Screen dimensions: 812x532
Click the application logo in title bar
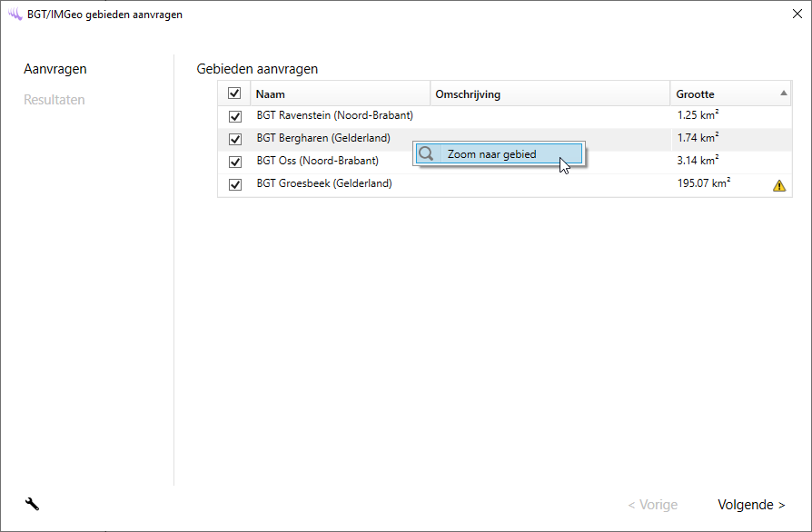15,14
